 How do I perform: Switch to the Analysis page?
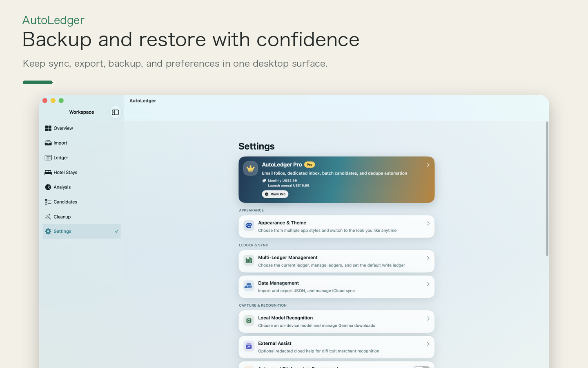82,187
